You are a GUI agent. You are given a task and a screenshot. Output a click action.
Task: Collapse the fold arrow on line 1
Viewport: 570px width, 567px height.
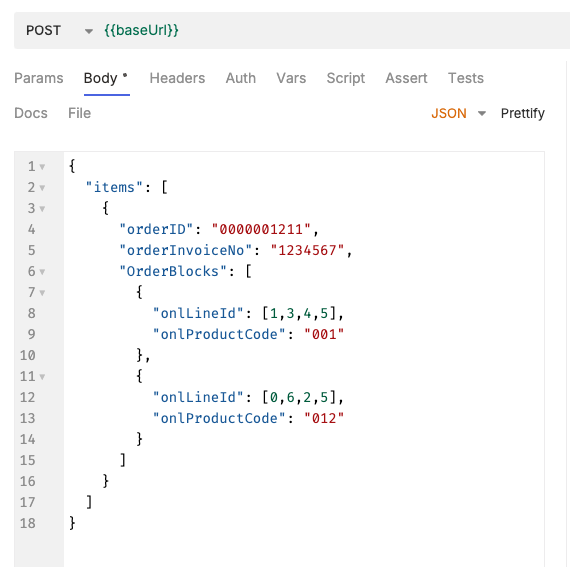42,167
